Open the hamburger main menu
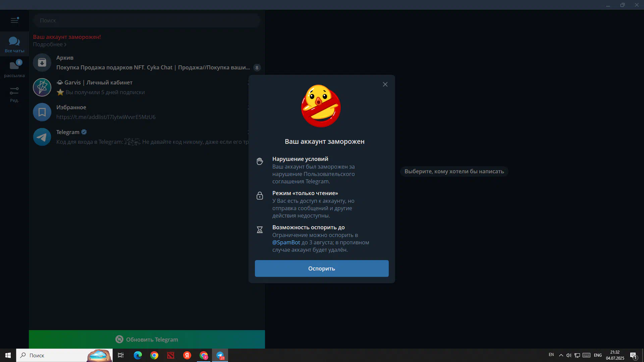644x362 pixels. [x=14, y=20]
